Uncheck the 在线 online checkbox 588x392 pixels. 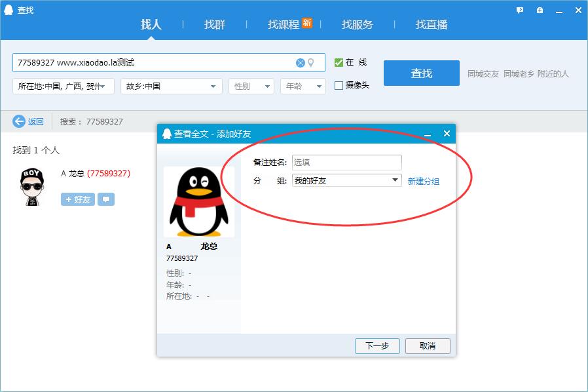(x=339, y=62)
